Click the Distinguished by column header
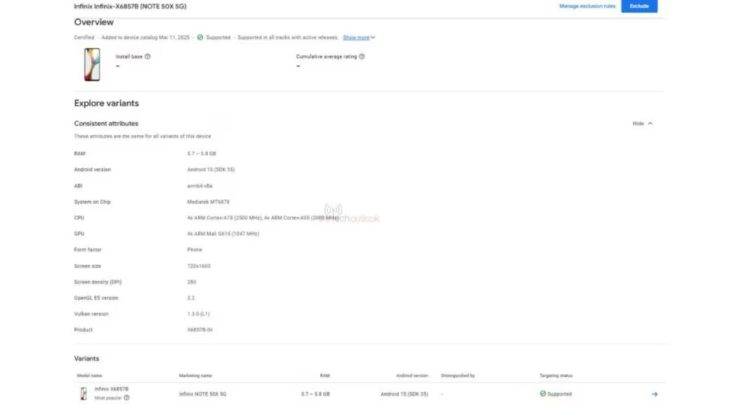747x420 pixels. click(457, 375)
